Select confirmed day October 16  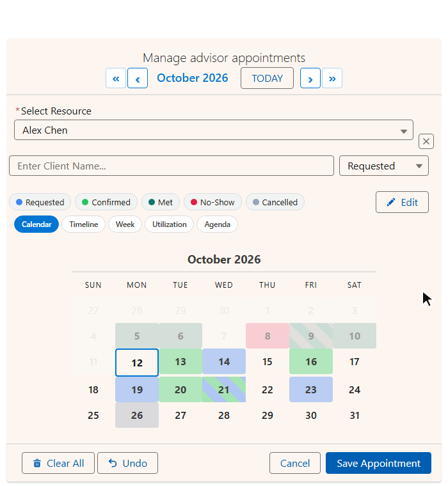(x=311, y=361)
